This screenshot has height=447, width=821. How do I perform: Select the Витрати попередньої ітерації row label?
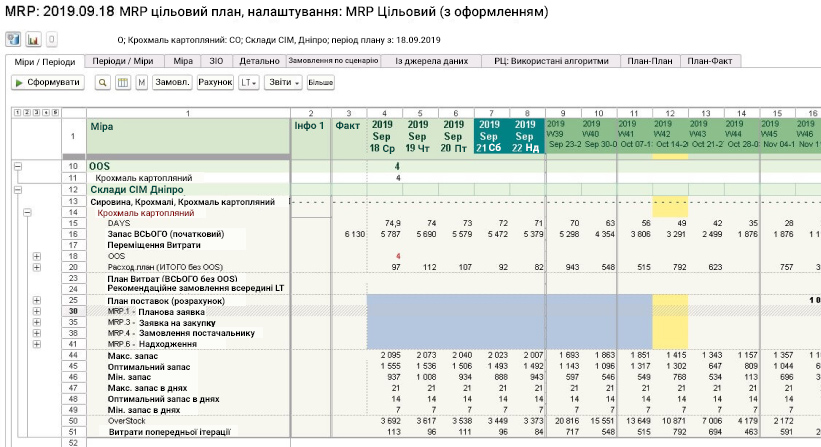click(x=170, y=432)
